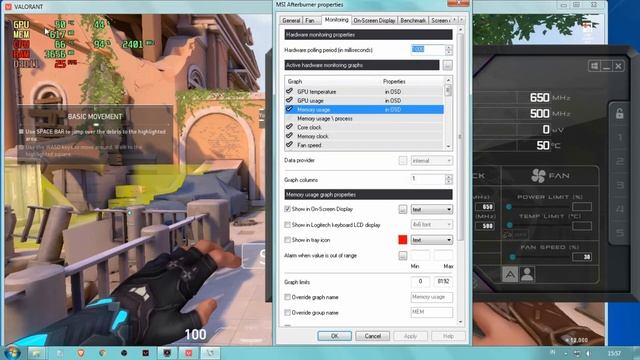640x360 pixels.
Task: Select Afterburner profile slot 3
Action: tap(620, 185)
